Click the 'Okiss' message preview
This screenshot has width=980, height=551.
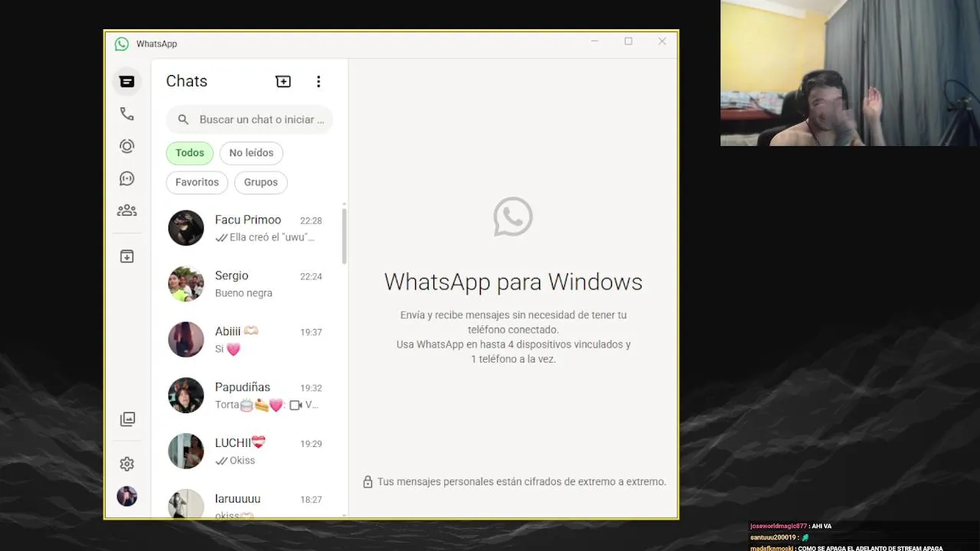(242, 461)
